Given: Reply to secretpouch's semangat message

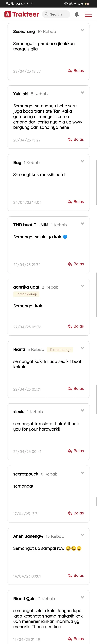Looking at the screenshot, I should (76, 513).
